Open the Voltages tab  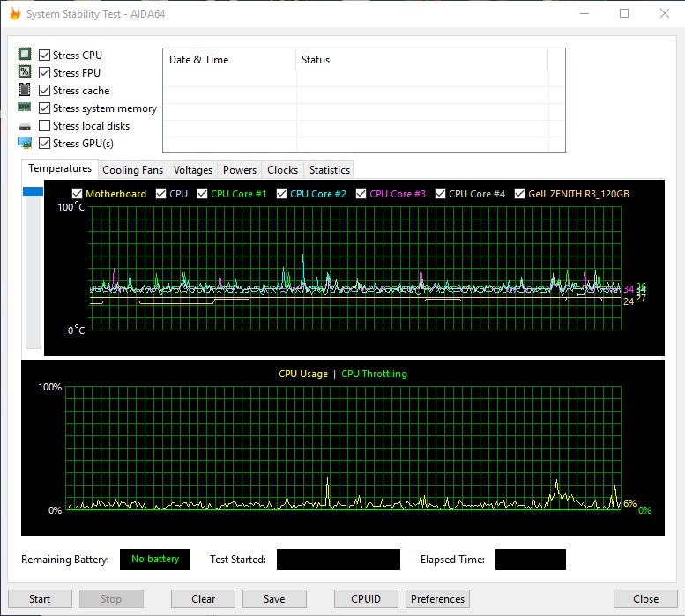pyautogui.click(x=193, y=170)
